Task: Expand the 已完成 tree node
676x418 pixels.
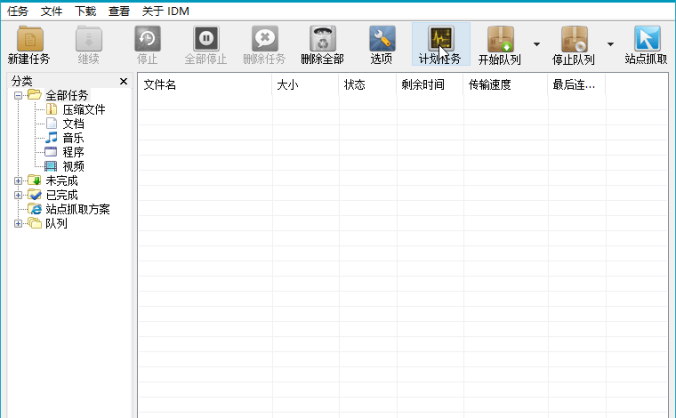Action: (x=18, y=195)
